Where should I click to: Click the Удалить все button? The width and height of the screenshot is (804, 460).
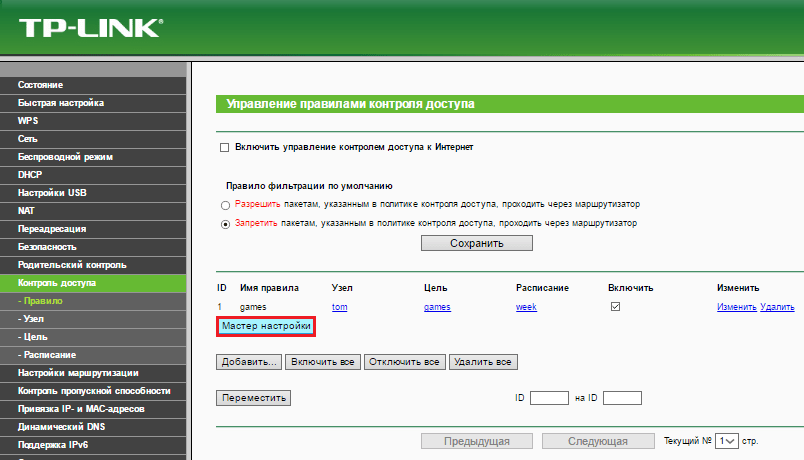pos(483,362)
